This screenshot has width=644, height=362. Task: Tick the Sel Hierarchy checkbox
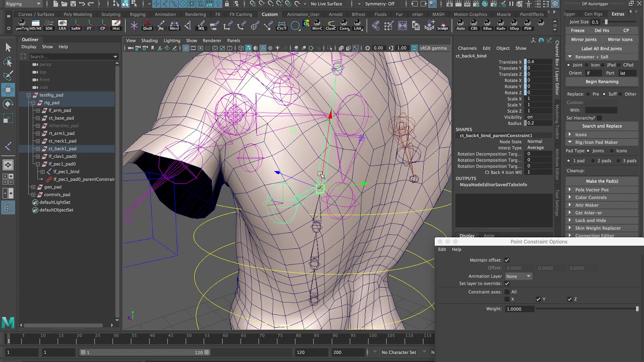(599, 118)
